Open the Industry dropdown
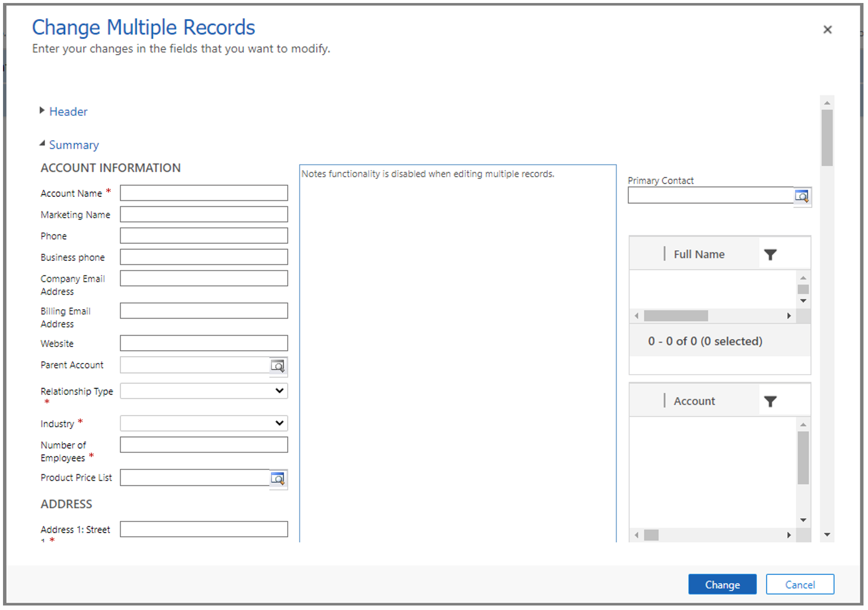 204,423
